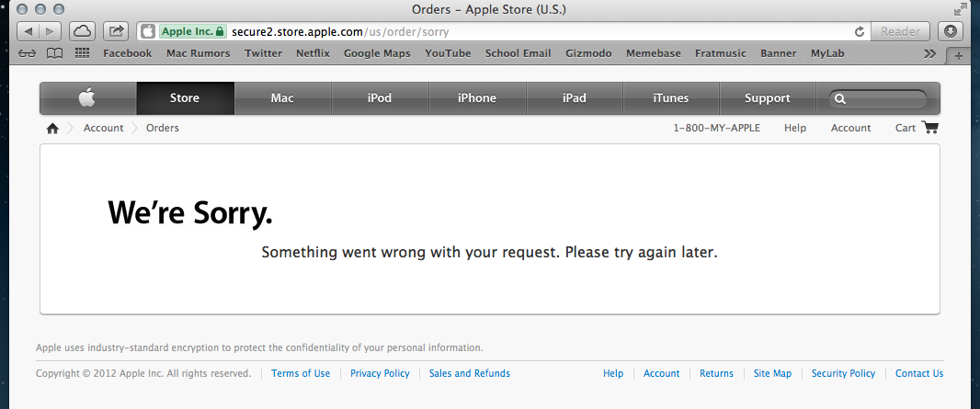Click the home icon in the breadcrumb
This screenshot has height=409, width=980.
[x=52, y=128]
